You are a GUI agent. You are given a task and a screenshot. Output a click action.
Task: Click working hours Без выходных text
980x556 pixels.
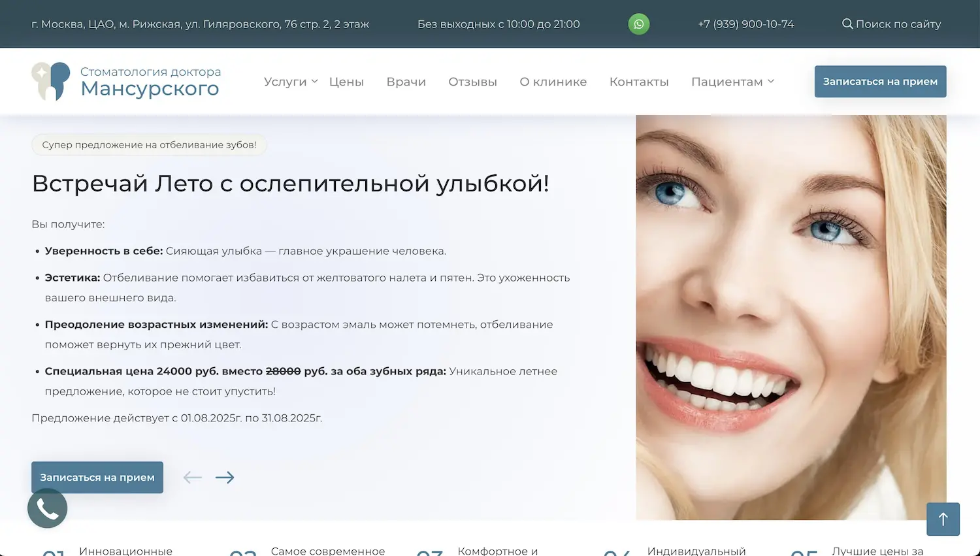click(498, 24)
